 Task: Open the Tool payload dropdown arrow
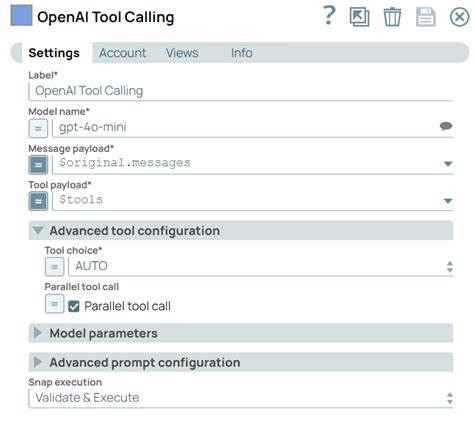[x=448, y=201]
